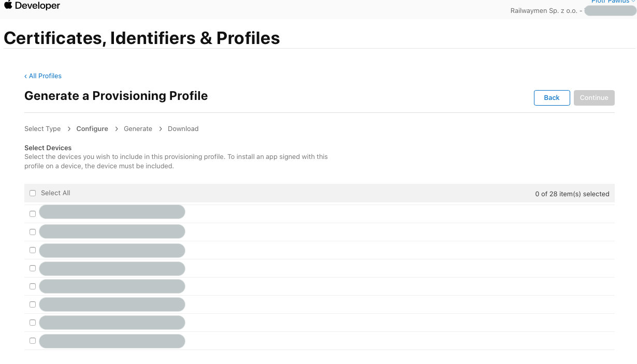637x364 pixels.
Task: Select the Configure breadcrumb step
Action: [92, 129]
